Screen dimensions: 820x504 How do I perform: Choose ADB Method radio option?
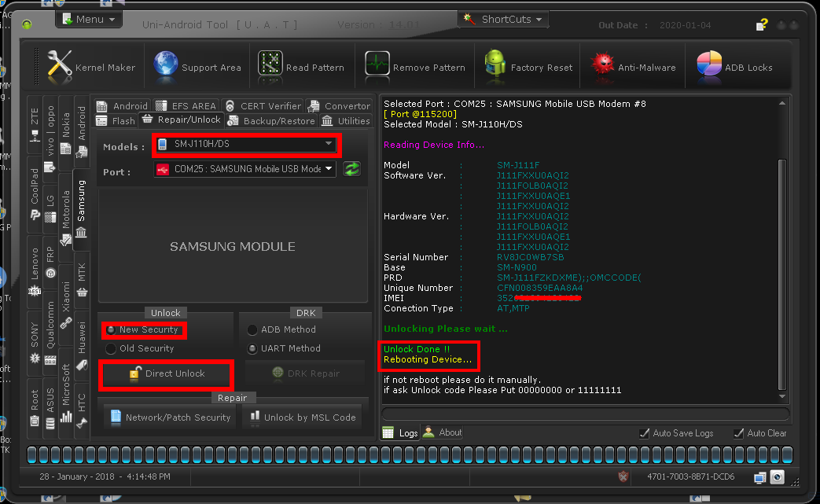(282, 329)
